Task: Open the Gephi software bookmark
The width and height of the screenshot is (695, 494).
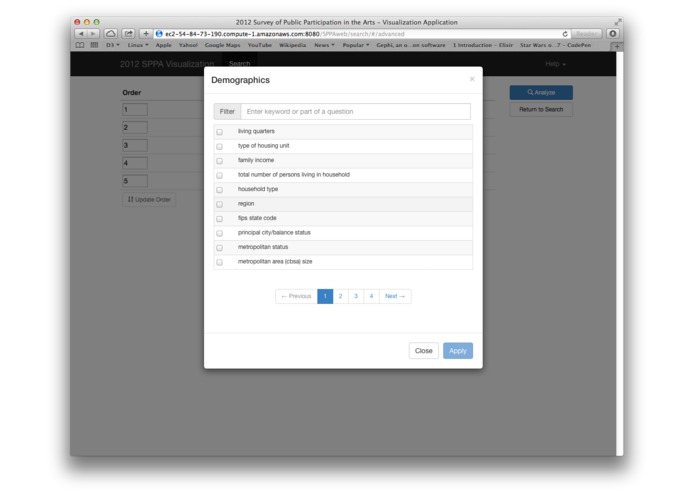Action: pyautogui.click(x=411, y=45)
